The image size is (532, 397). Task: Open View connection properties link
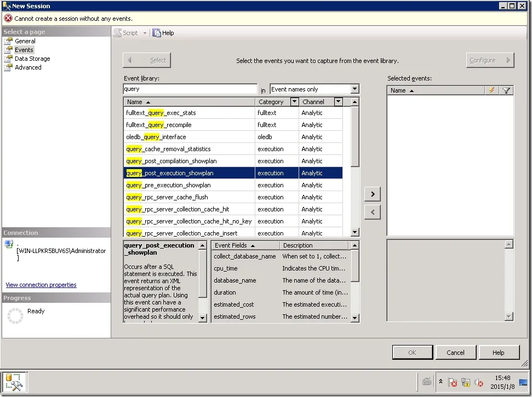(41, 285)
